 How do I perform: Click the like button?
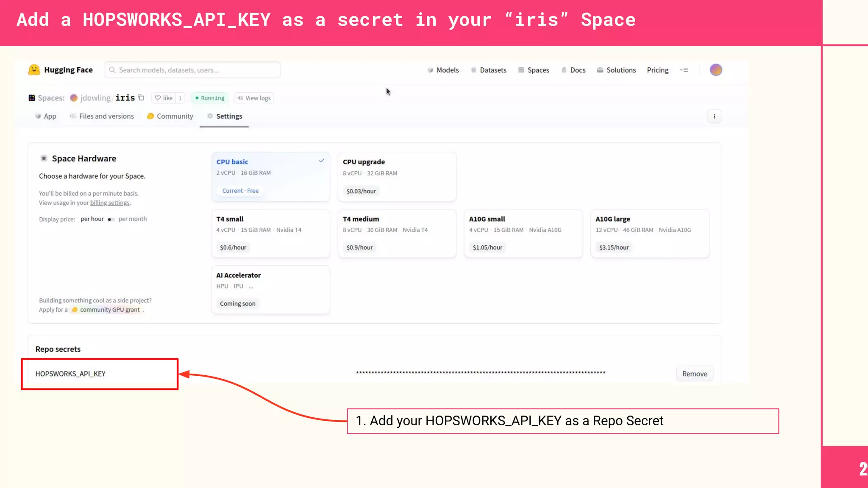pyautogui.click(x=164, y=98)
